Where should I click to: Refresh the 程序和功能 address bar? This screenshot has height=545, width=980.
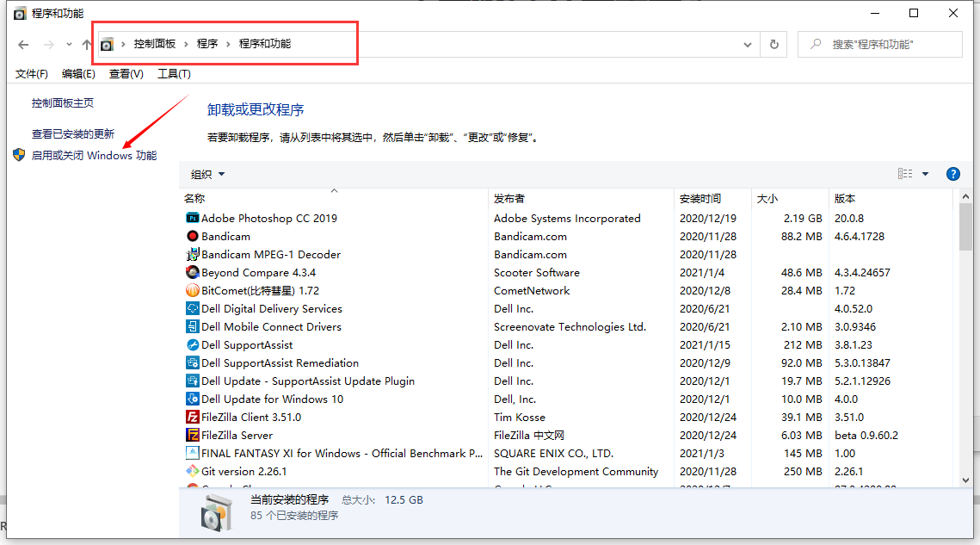[774, 45]
